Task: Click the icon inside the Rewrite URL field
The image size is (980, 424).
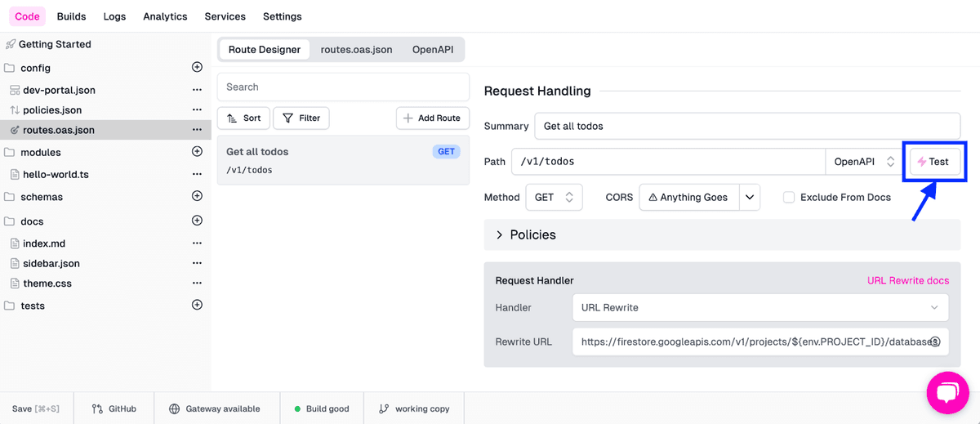Action: (936, 341)
